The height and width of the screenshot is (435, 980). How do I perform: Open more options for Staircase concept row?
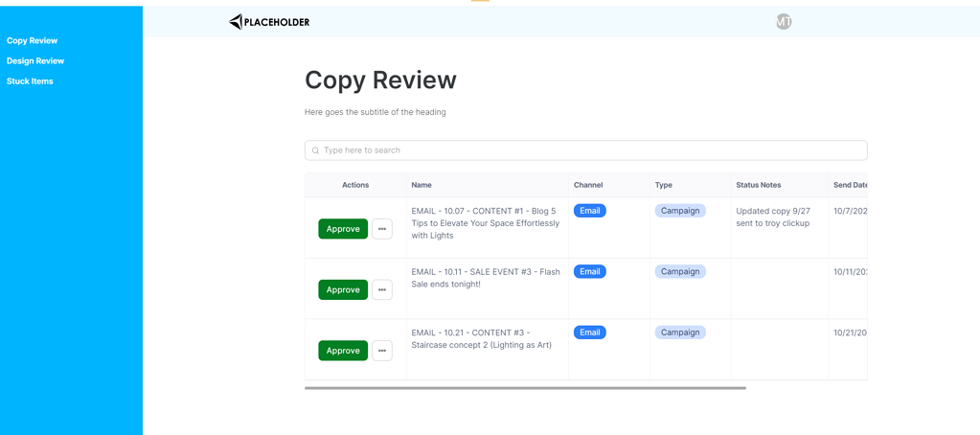coord(382,351)
